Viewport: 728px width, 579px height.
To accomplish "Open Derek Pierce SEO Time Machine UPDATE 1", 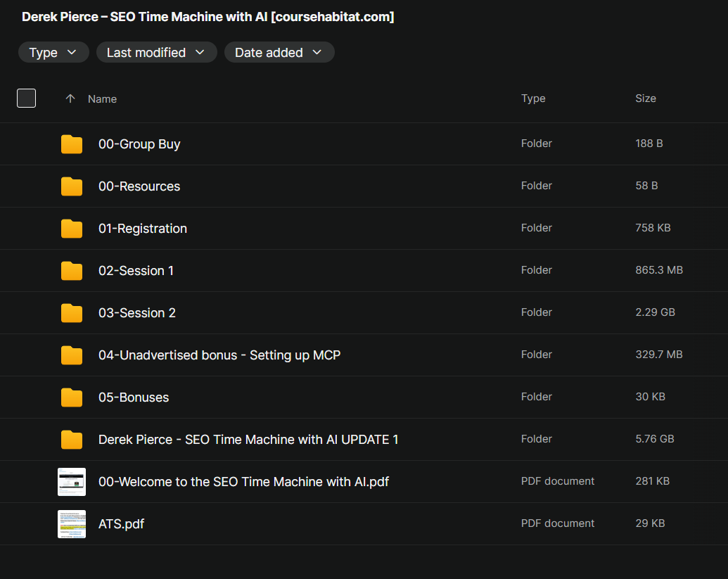I will [248, 440].
